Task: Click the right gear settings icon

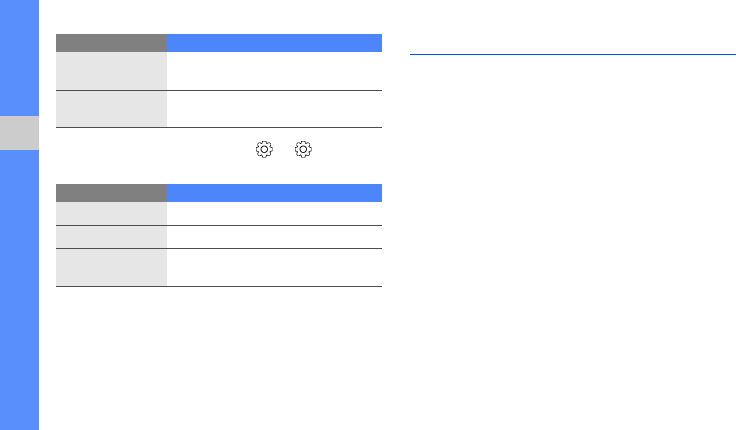Action: (304, 149)
